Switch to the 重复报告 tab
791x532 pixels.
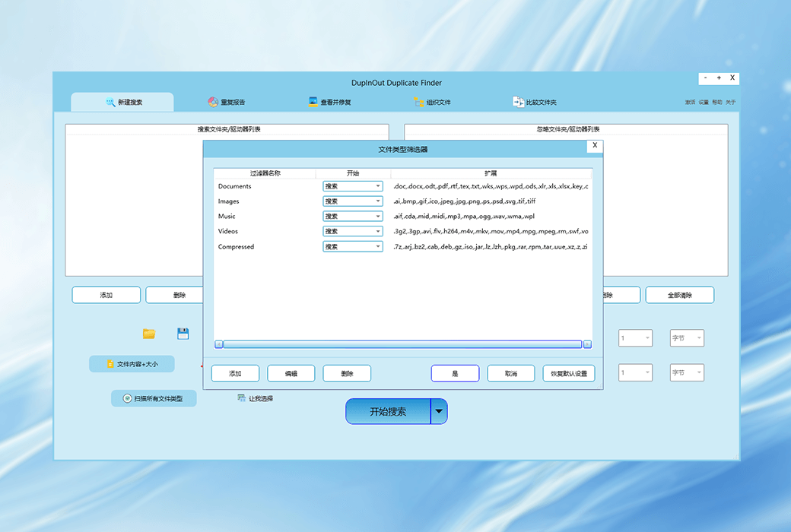click(226, 102)
